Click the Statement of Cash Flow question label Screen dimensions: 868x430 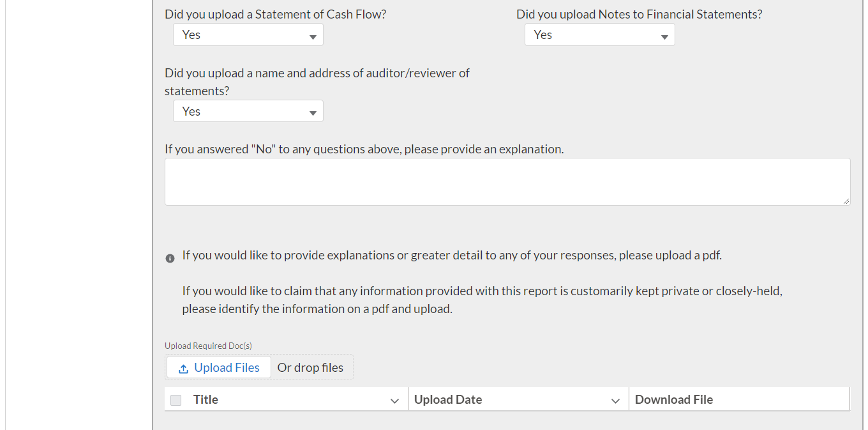(275, 15)
